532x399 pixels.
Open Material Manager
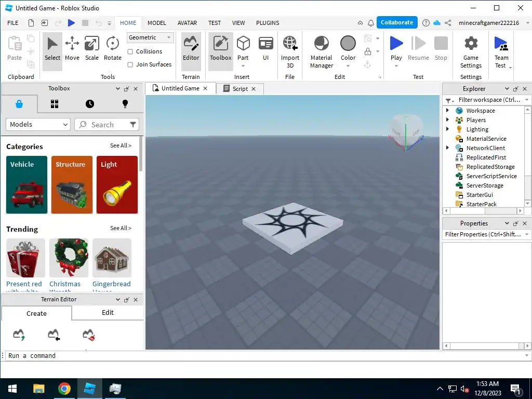[322, 51]
